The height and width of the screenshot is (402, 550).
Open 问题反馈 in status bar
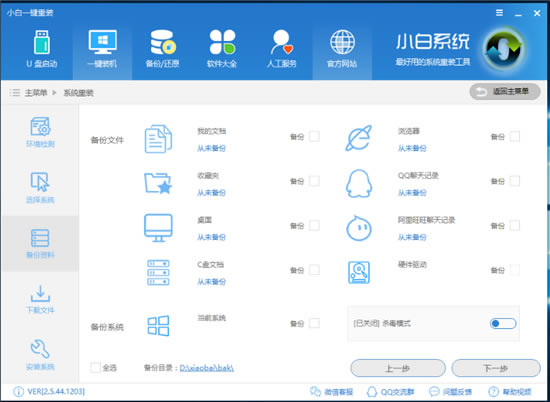(x=450, y=392)
